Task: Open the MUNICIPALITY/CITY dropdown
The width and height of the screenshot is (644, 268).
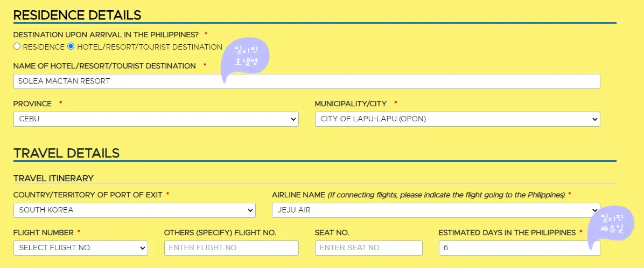Action: click(x=457, y=119)
